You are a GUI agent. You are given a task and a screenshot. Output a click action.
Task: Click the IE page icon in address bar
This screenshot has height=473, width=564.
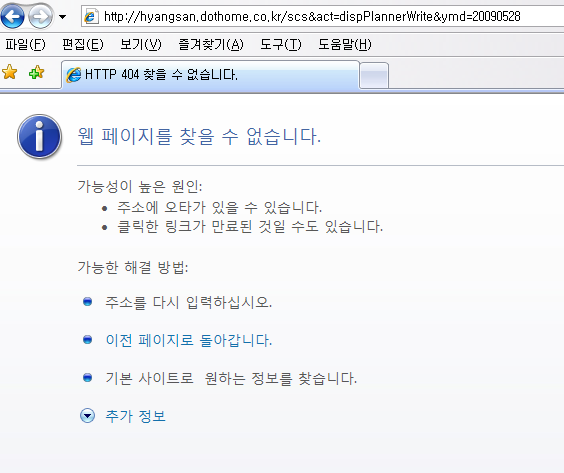[x=91, y=17]
